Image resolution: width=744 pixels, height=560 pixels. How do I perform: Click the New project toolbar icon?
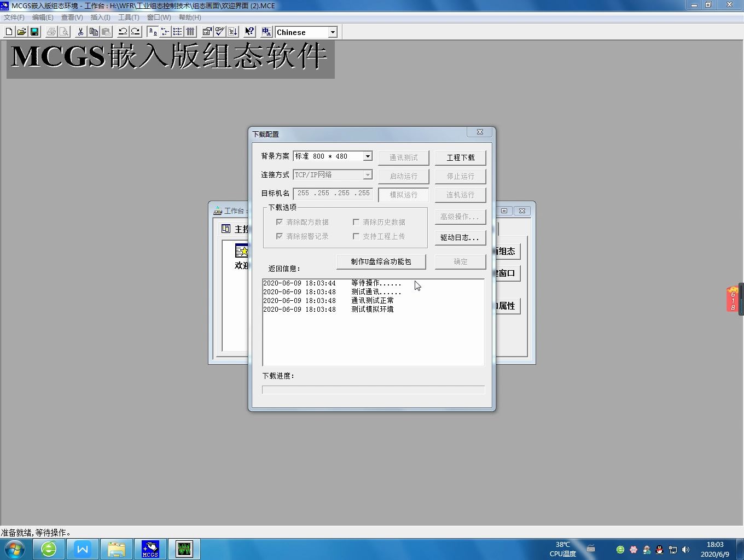tap(9, 32)
